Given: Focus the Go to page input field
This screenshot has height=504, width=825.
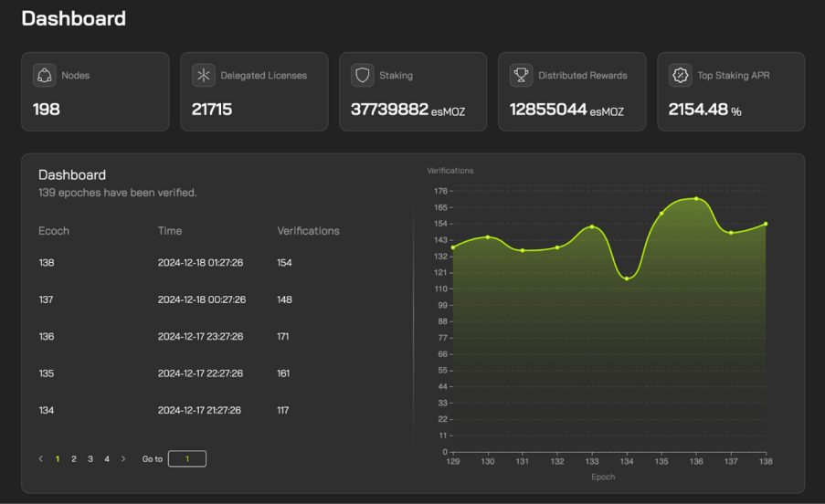Looking at the screenshot, I should (x=187, y=459).
